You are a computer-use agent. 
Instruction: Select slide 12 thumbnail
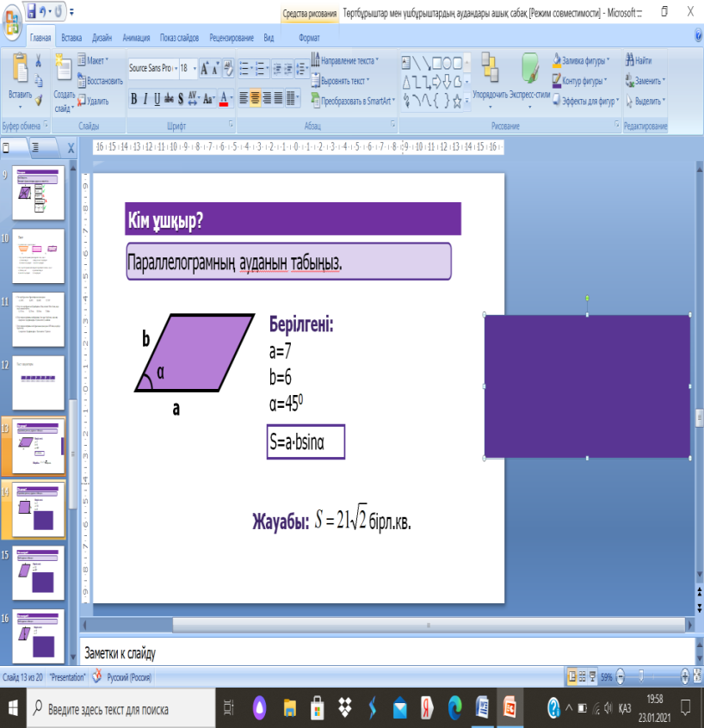[38, 383]
